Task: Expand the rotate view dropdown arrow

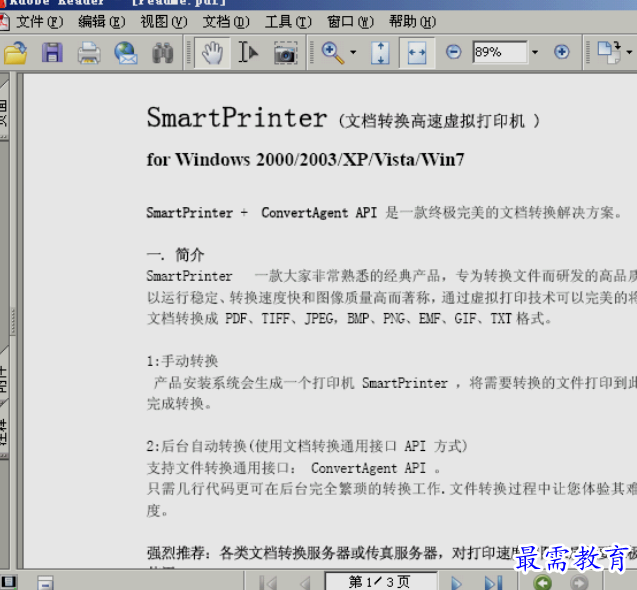Action: (x=629, y=52)
